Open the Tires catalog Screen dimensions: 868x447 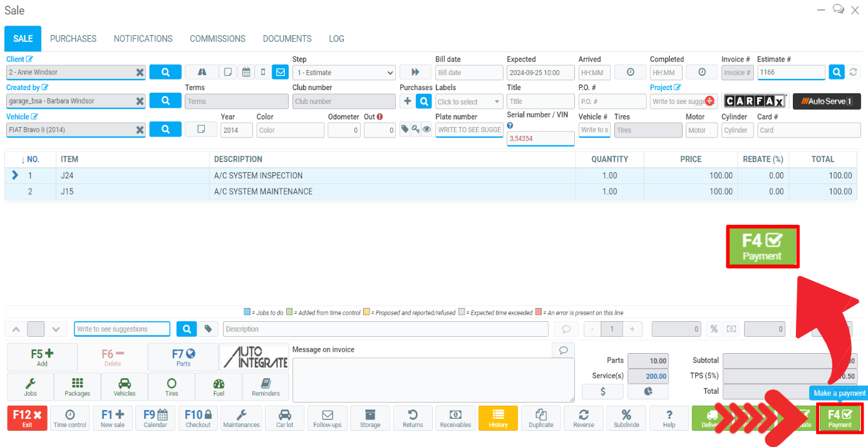click(x=171, y=386)
